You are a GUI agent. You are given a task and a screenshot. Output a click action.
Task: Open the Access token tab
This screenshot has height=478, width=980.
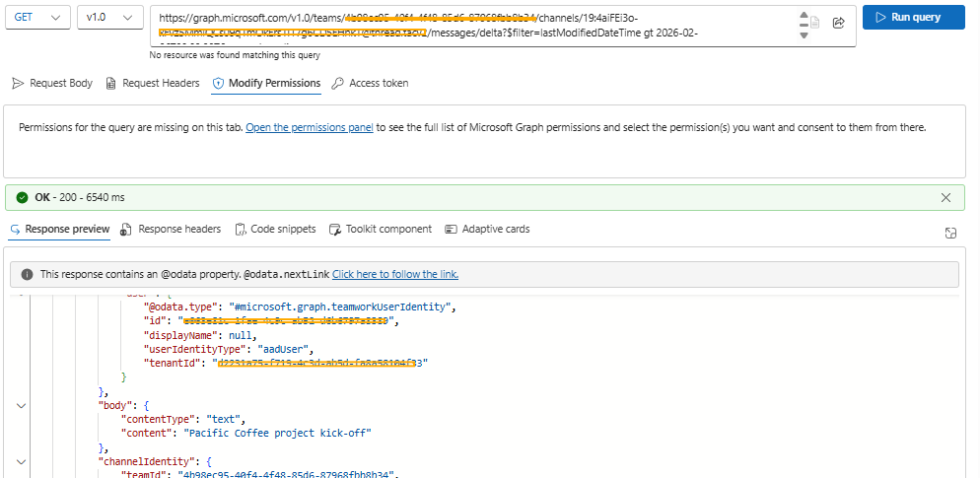(370, 83)
